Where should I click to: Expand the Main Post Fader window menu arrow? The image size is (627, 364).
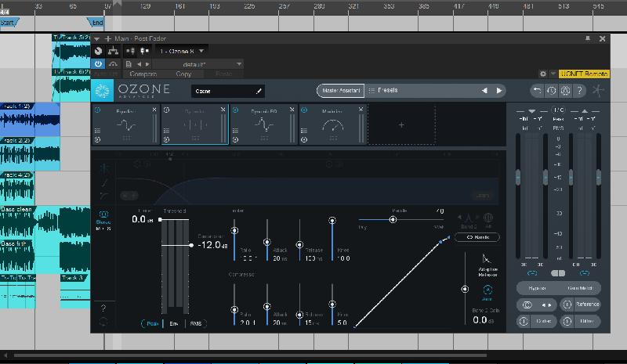pyautogui.click(x=96, y=39)
